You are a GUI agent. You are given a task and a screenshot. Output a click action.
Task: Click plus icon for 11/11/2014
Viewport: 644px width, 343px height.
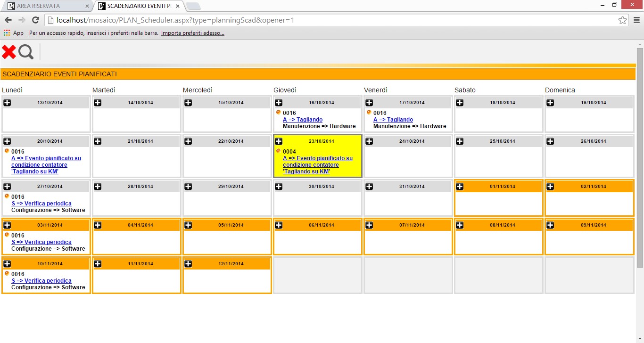click(98, 264)
